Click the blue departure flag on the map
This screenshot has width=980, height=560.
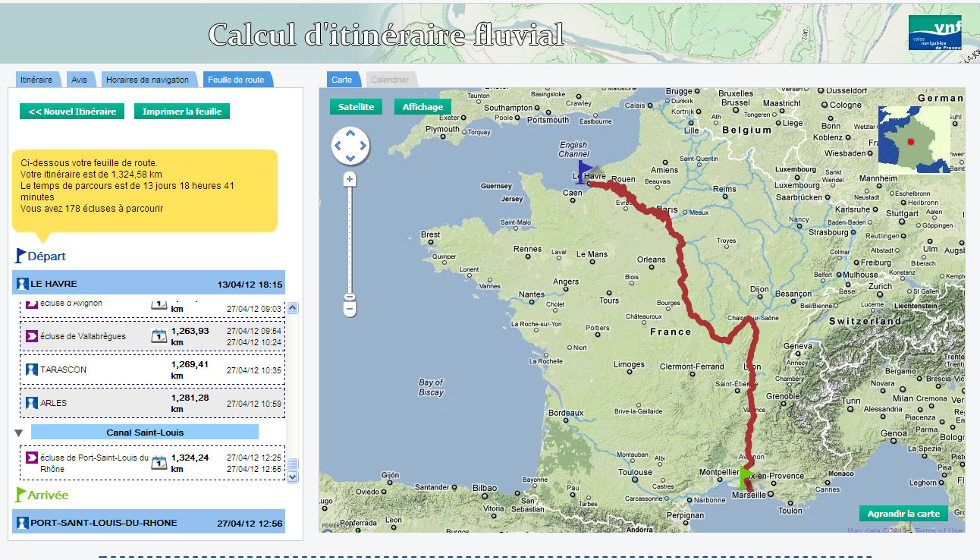pyautogui.click(x=584, y=171)
